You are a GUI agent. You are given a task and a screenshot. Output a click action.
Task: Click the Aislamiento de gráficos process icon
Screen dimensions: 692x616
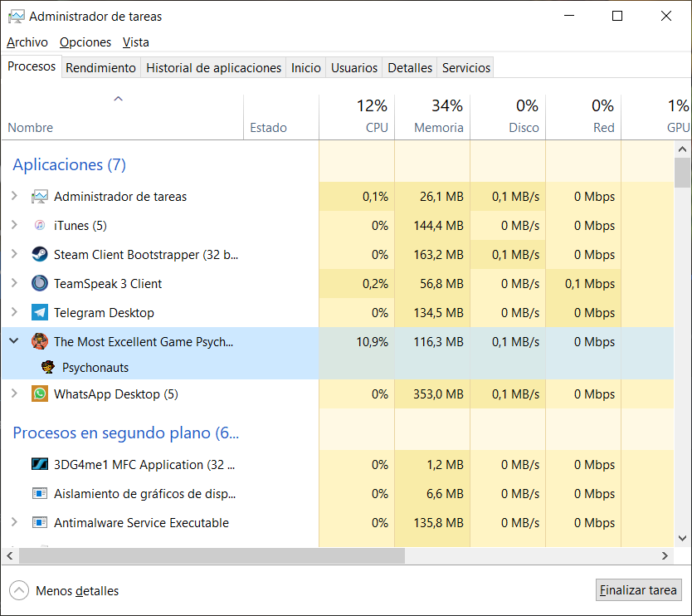[x=39, y=493]
